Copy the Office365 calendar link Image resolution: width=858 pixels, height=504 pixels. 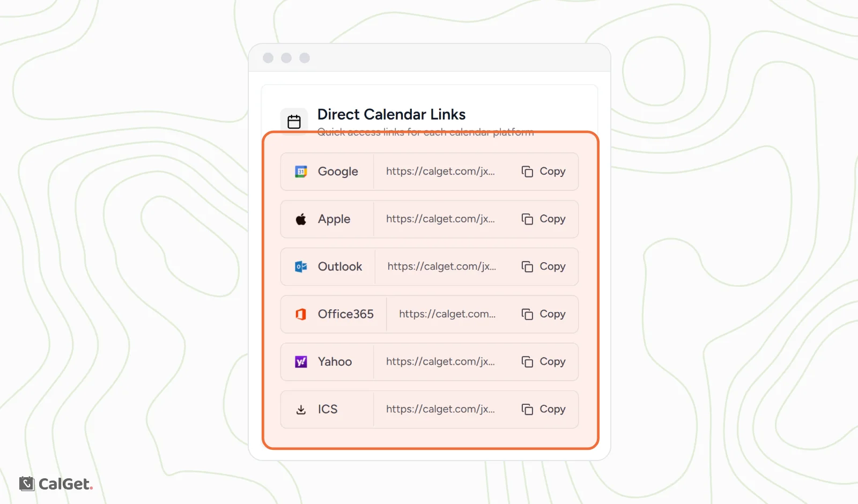(x=543, y=314)
